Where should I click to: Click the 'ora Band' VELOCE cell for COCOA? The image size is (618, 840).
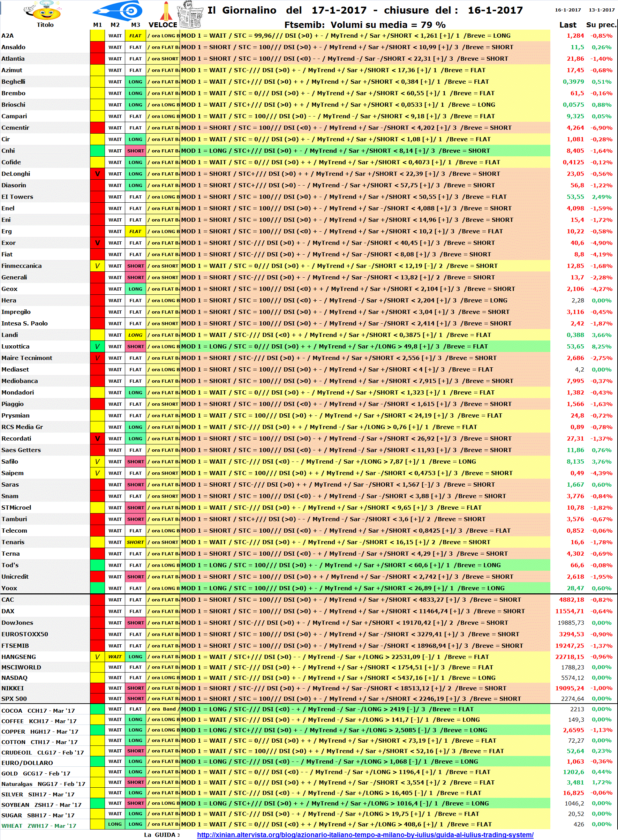tap(163, 709)
